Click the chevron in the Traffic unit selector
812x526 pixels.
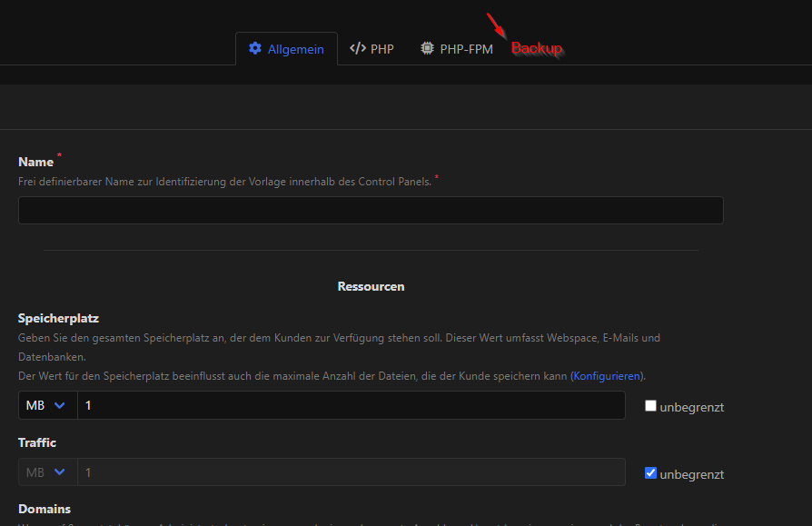point(60,472)
